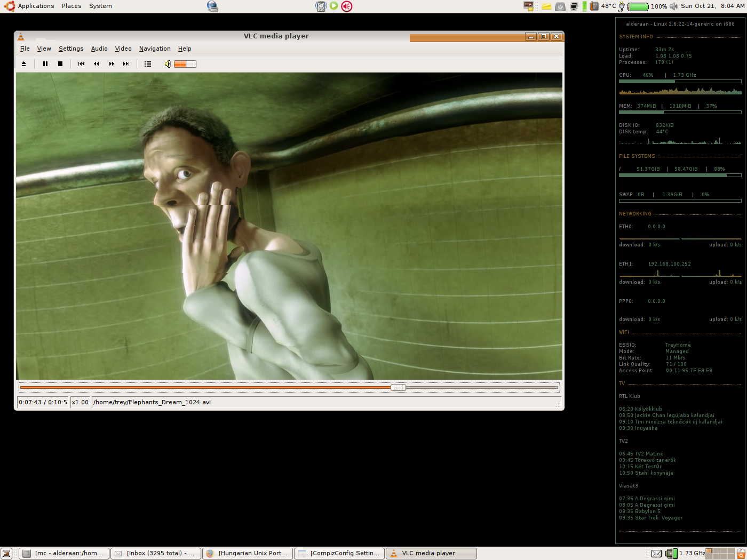
Task: Click the workspace switcher
Action: [720, 554]
